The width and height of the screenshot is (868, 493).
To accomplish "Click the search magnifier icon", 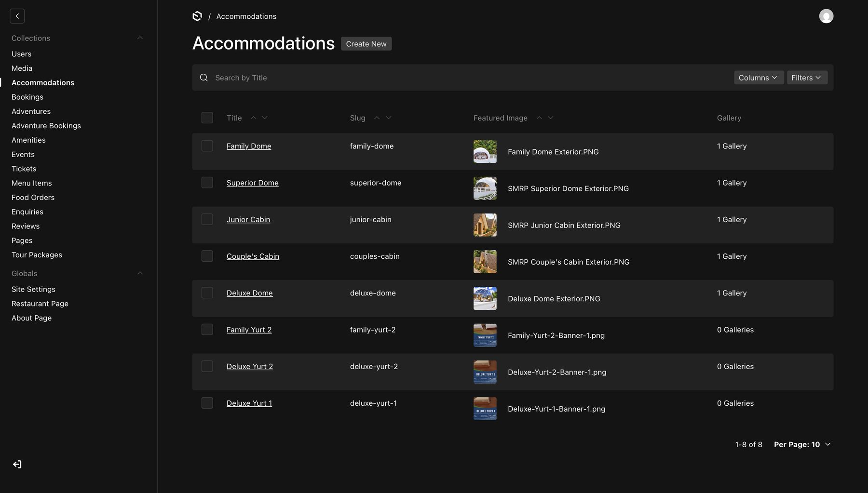I will (204, 78).
